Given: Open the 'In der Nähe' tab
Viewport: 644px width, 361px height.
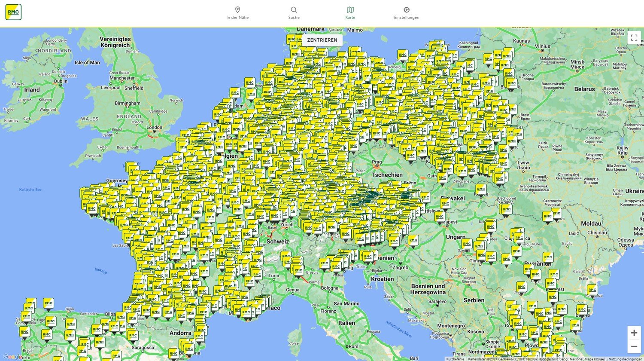Looking at the screenshot, I should coord(237,13).
